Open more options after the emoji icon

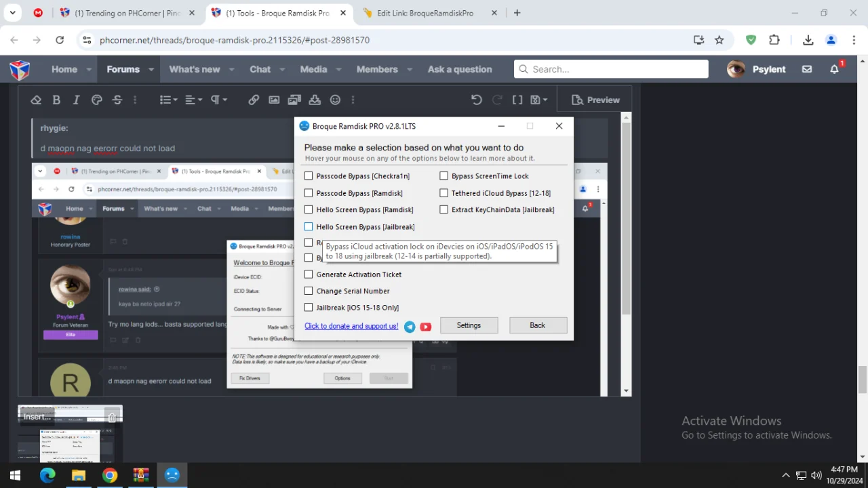[353, 100]
